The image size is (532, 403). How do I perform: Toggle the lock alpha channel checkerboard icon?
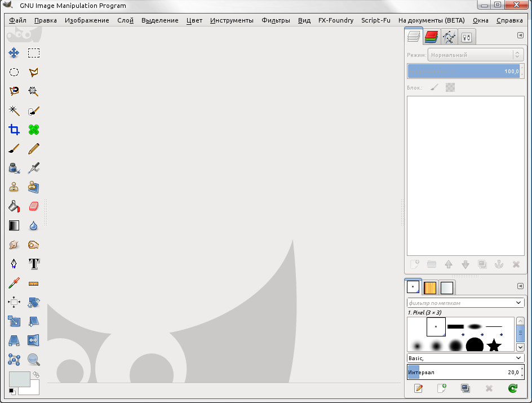450,87
